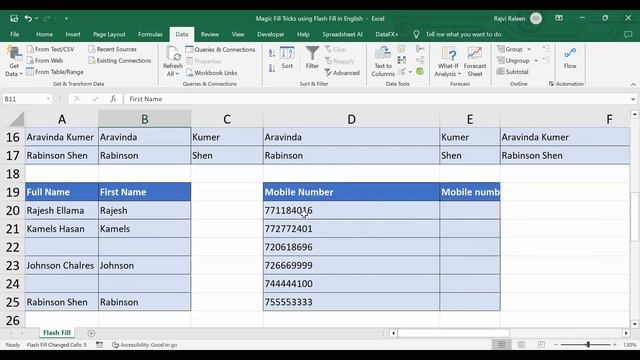Expand the Refresh All dropdown arrow
The height and width of the screenshot is (360, 640).
(x=177, y=74)
